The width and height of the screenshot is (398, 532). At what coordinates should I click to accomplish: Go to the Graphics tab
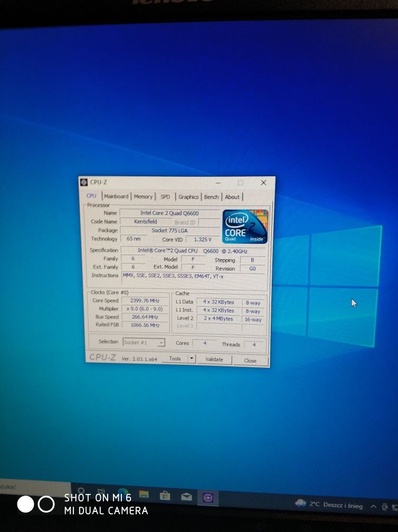(x=188, y=197)
